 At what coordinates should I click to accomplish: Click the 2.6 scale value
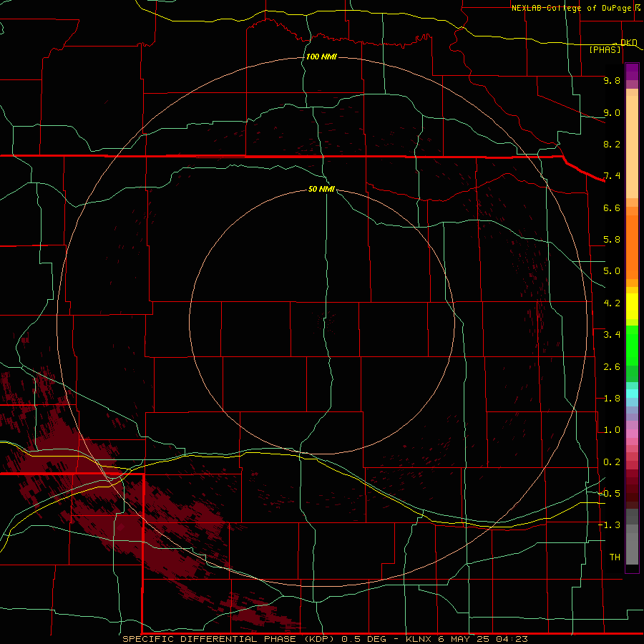coord(612,367)
